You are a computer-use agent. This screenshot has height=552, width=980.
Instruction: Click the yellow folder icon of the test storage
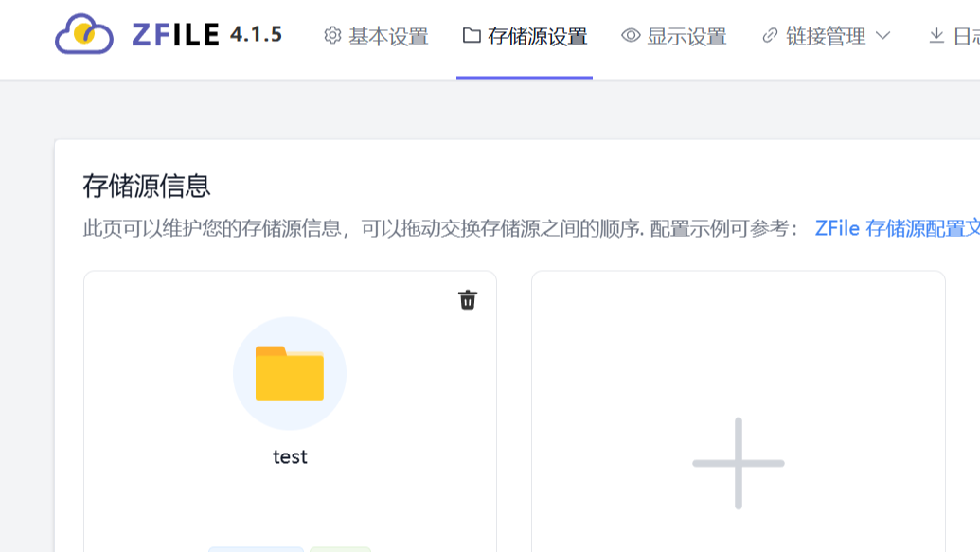[x=291, y=372]
